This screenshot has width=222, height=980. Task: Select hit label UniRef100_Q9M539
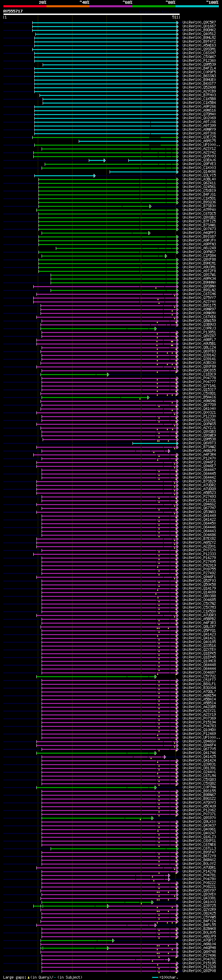[x=199, y=65]
